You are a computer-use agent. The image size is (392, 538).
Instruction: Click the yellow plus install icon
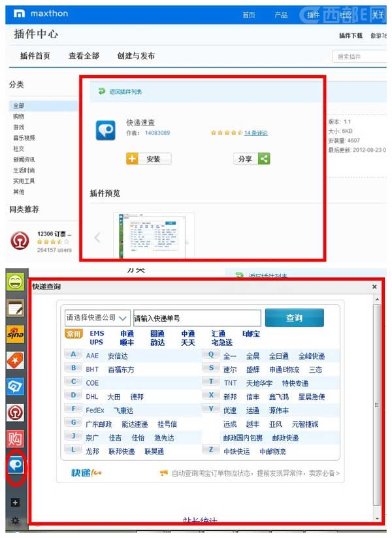click(132, 159)
